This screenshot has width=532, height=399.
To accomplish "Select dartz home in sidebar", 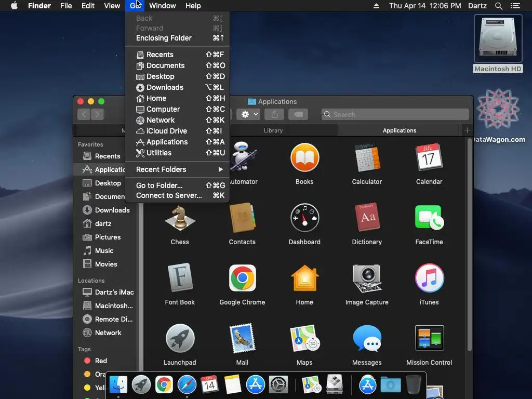I will (97, 223).
